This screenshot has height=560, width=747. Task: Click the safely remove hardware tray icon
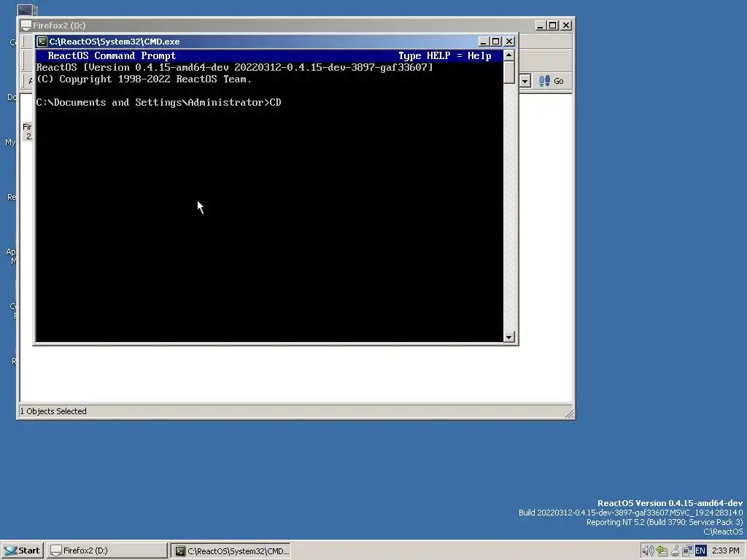click(x=662, y=551)
